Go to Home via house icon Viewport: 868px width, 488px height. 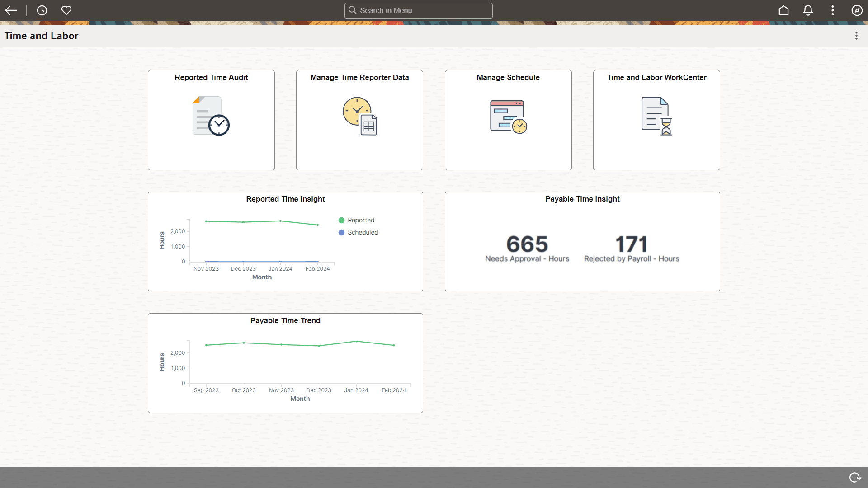click(x=783, y=10)
